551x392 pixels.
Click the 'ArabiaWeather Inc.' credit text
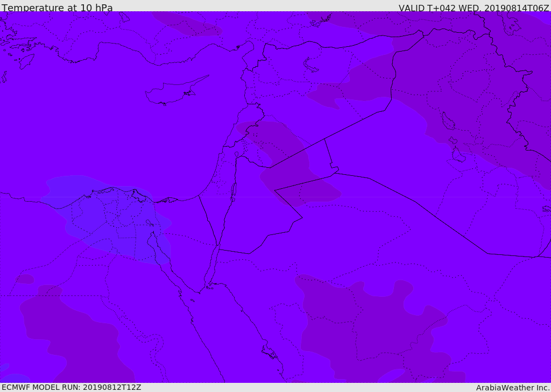tap(513, 388)
